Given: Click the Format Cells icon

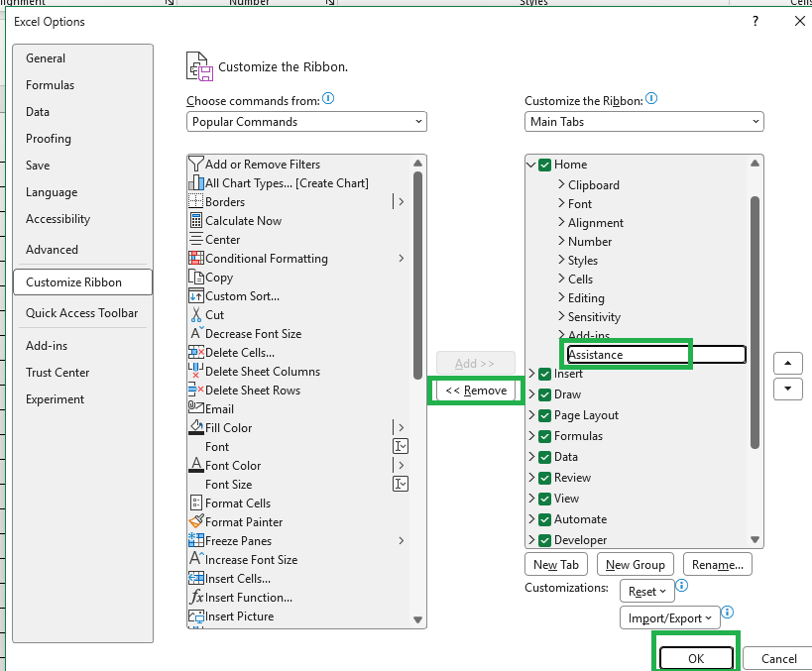Looking at the screenshot, I should (195, 503).
